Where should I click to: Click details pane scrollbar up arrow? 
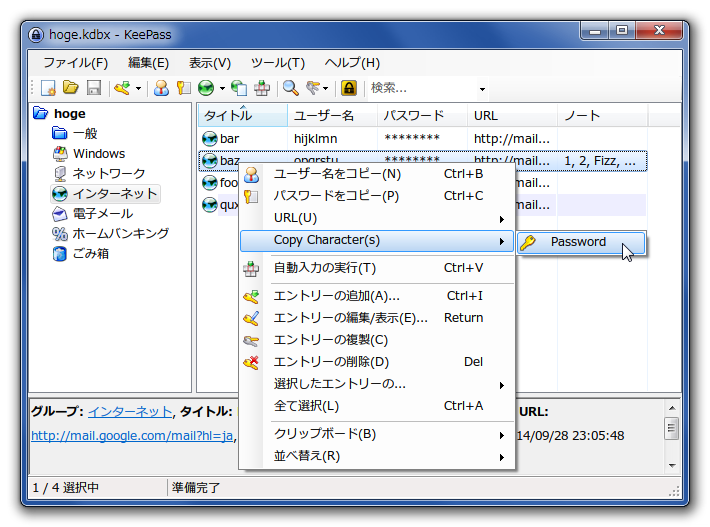click(x=672, y=408)
